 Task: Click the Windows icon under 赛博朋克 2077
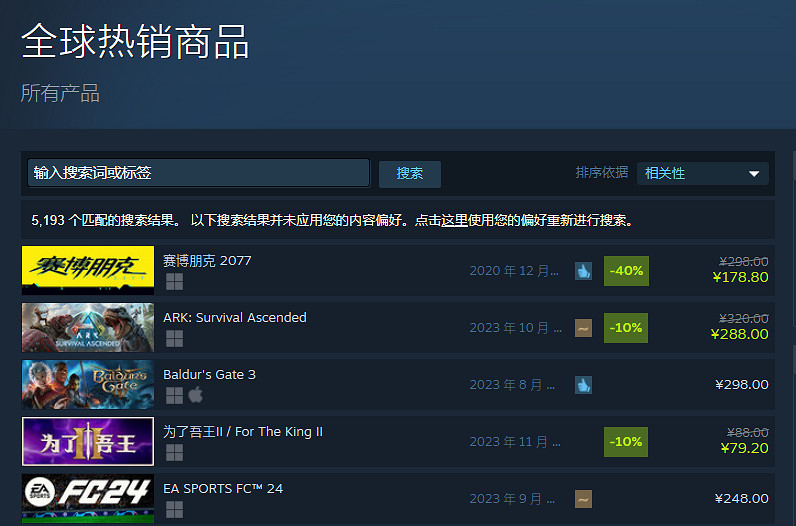tap(174, 282)
